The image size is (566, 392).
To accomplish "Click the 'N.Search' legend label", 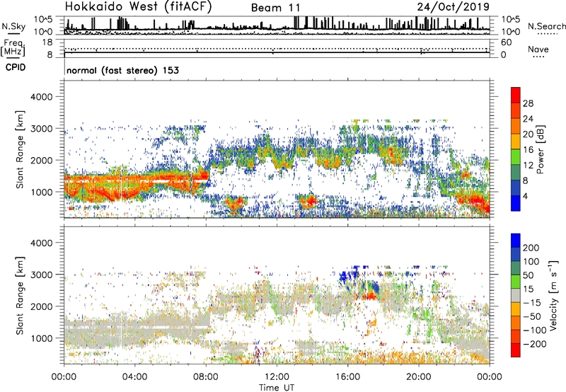I will coord(547,26).
